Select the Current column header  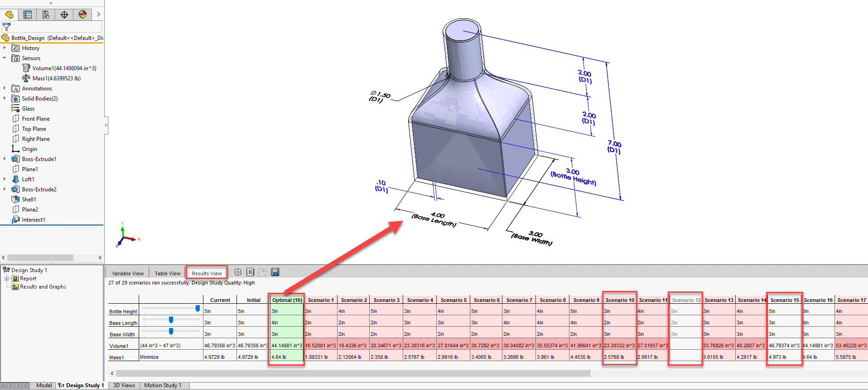(220, 300)
